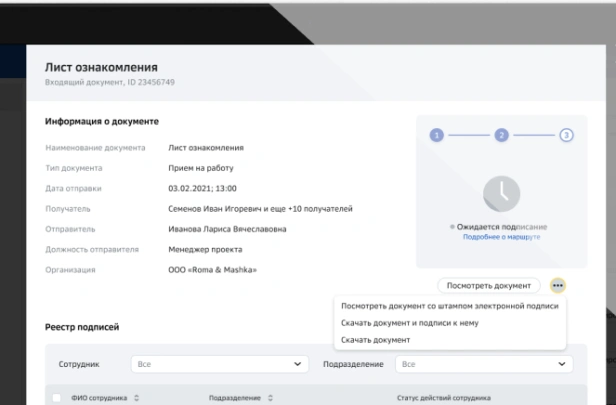Expand the Сотрудник filter dropdown

[x=220, y=364]
